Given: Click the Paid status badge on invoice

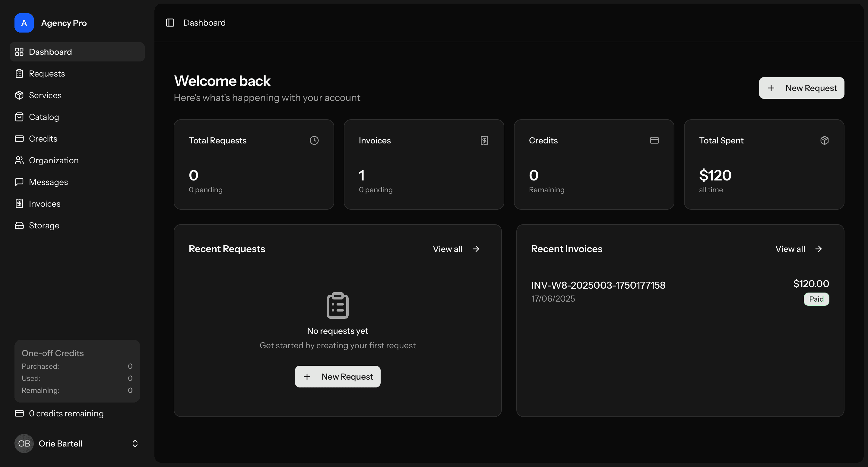Looking at the screenshot, I should click(816, 299).
